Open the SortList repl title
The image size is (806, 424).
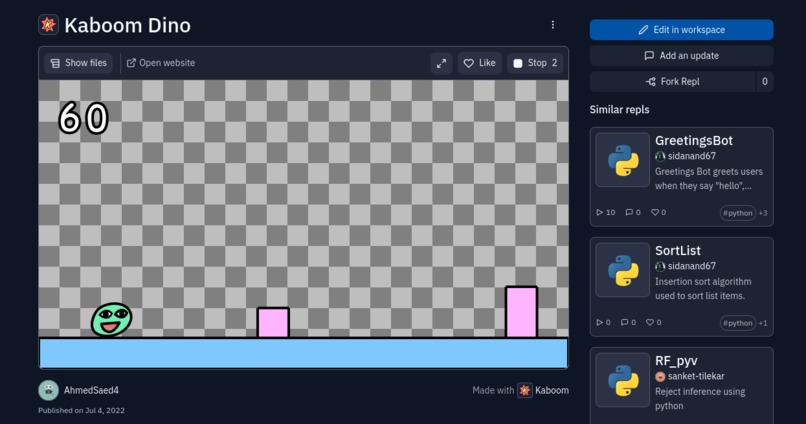tap(677, 250)
